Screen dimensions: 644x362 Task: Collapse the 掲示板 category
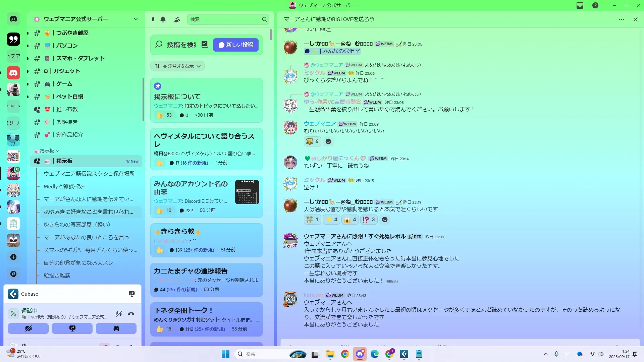pyautogui.click(x=47, y=151)
